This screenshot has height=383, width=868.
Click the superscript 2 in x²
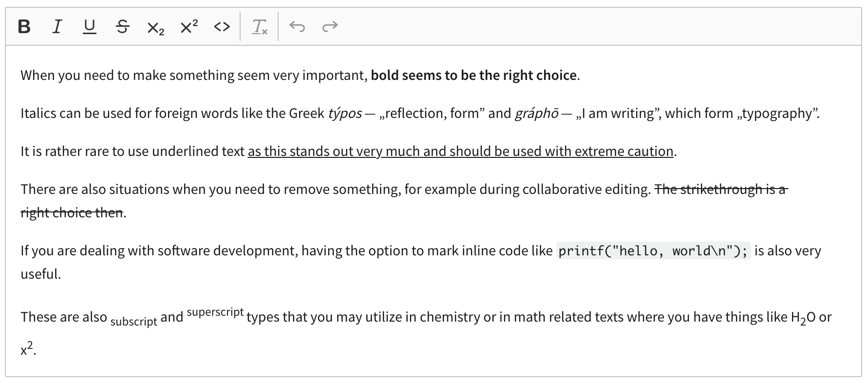point(30,345)
